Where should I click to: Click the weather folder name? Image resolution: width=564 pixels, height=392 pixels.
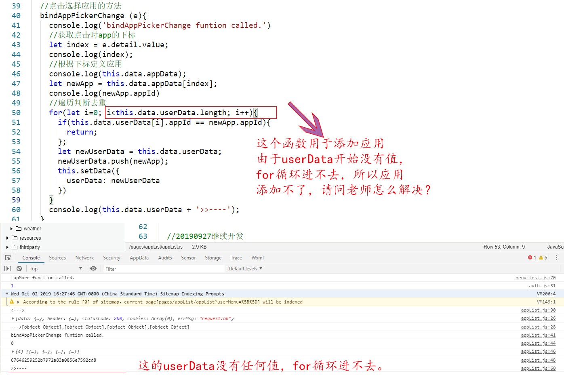point(32,228)
